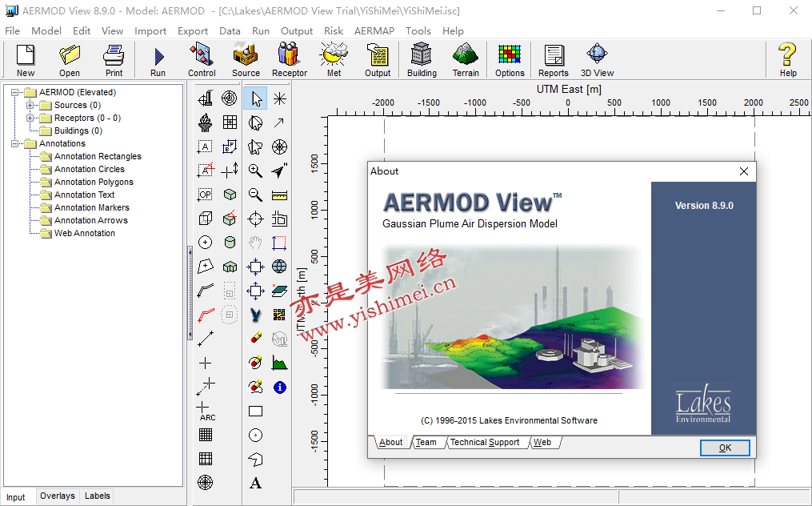Viewport: 812px width, 506px height.
Task: Select Annotation Polygons folder
Action: coord(94,182)
